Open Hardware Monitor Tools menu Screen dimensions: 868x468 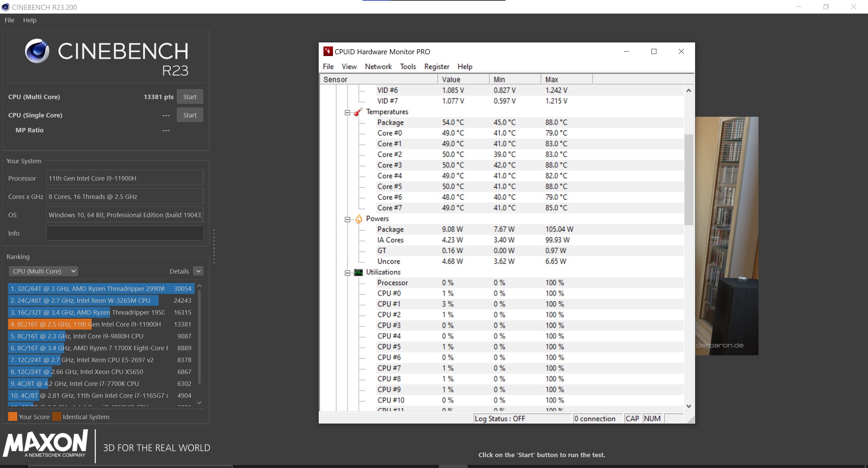point(408,67)
